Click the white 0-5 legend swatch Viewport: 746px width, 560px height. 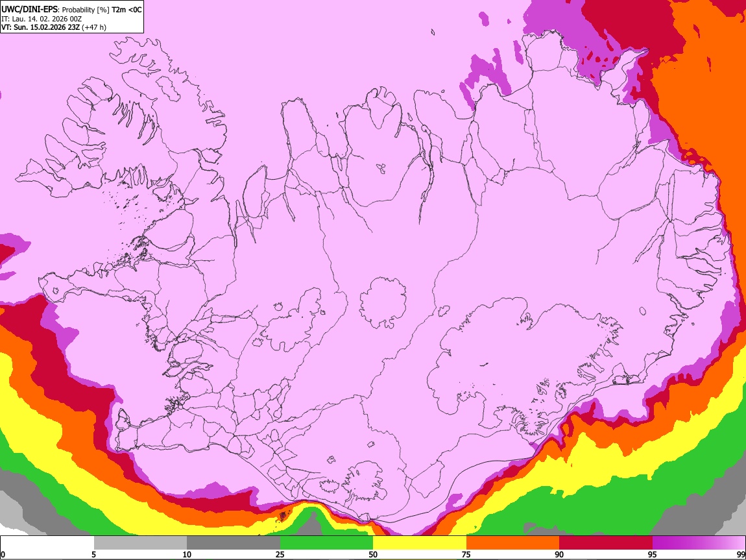tap(47, 542)
